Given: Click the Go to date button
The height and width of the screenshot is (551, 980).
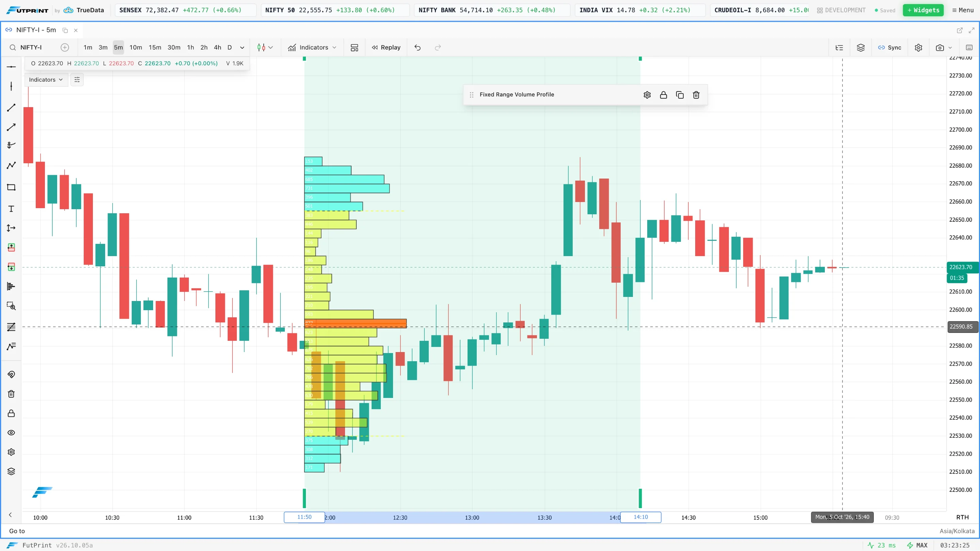Looking at the screenshot, I should 17,531.
